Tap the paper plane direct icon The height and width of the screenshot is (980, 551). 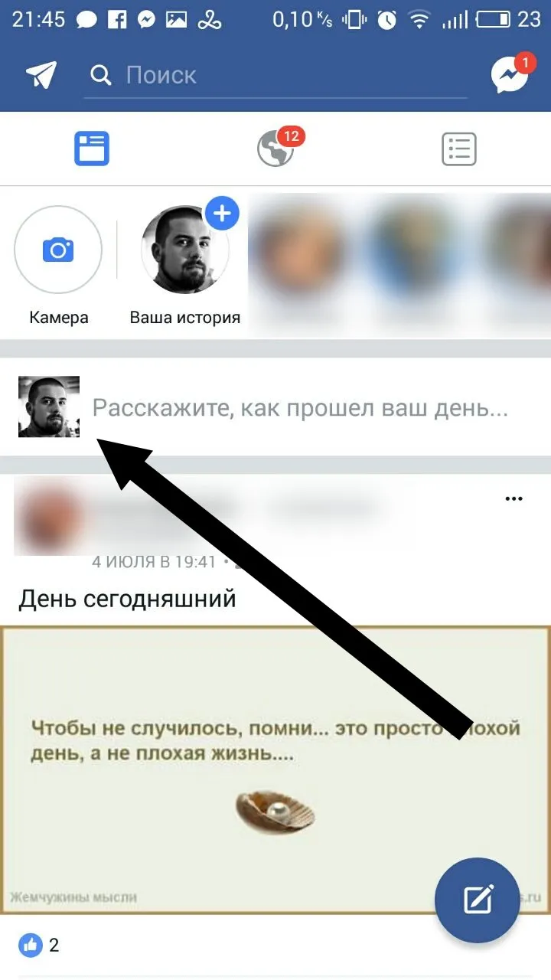[x=41, y=75]
